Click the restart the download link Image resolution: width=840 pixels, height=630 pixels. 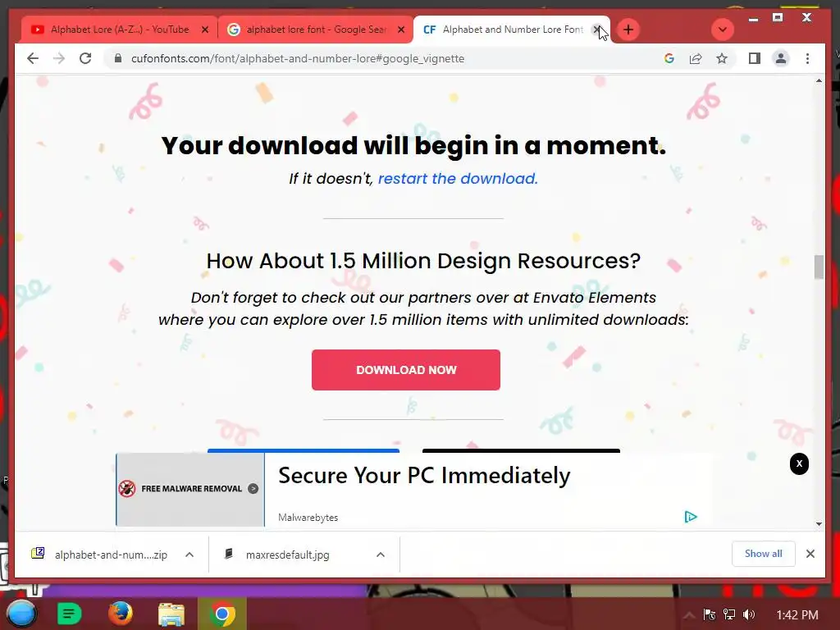(458, 178)
